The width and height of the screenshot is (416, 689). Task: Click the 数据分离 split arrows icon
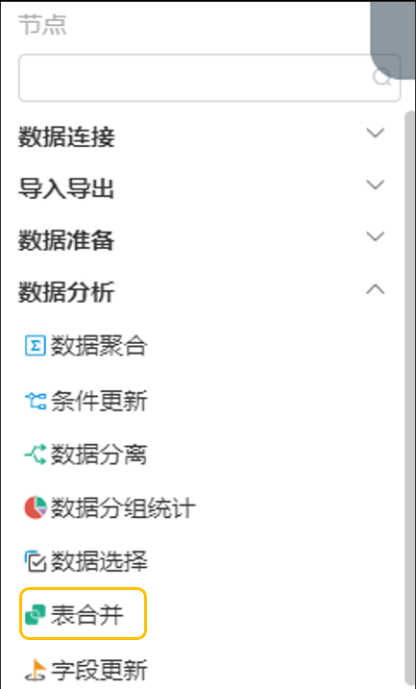tap(35, 454)
